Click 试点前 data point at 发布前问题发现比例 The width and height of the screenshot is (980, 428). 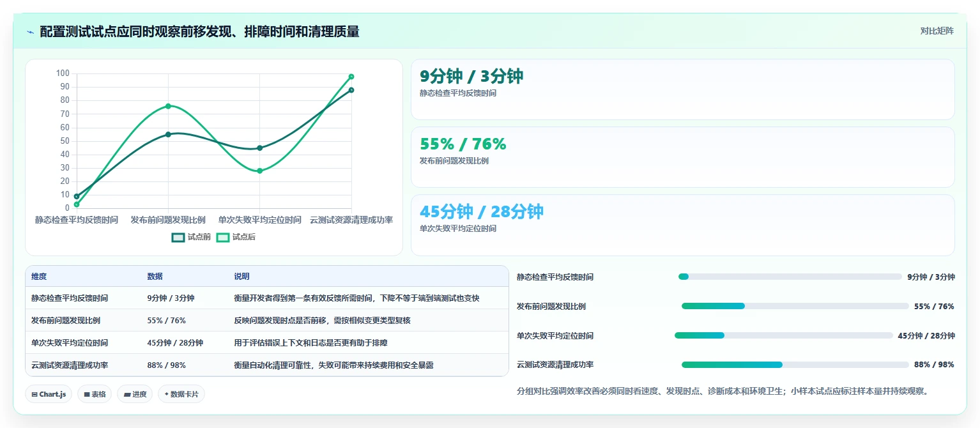[168, 134]
